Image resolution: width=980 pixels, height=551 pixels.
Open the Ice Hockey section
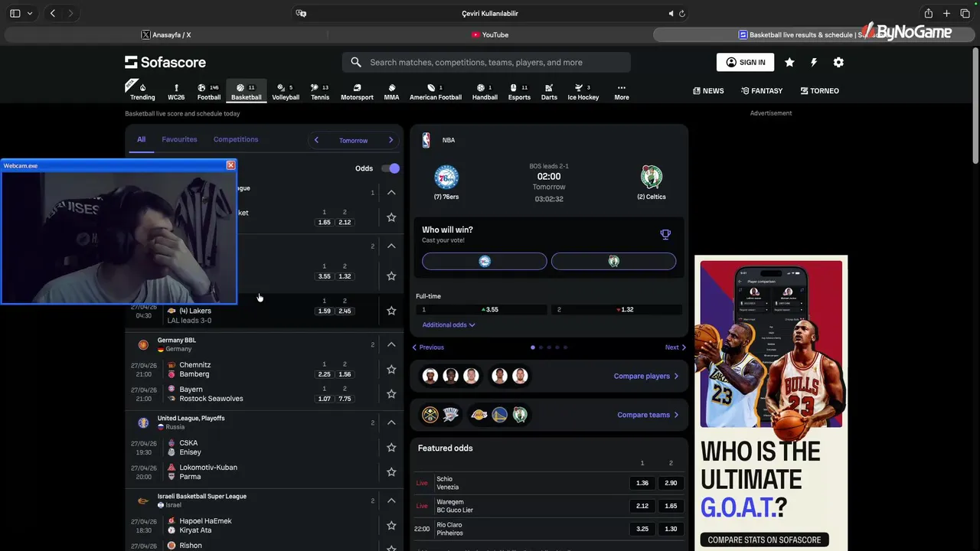[583, 92]
